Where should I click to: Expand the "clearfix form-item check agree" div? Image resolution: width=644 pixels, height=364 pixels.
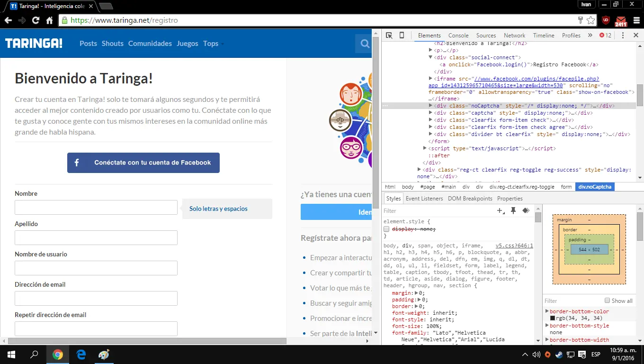tap(430, 127)
